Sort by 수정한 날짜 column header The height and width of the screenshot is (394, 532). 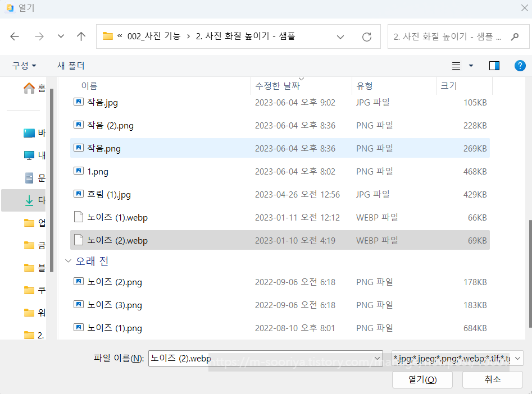point(278,86)
